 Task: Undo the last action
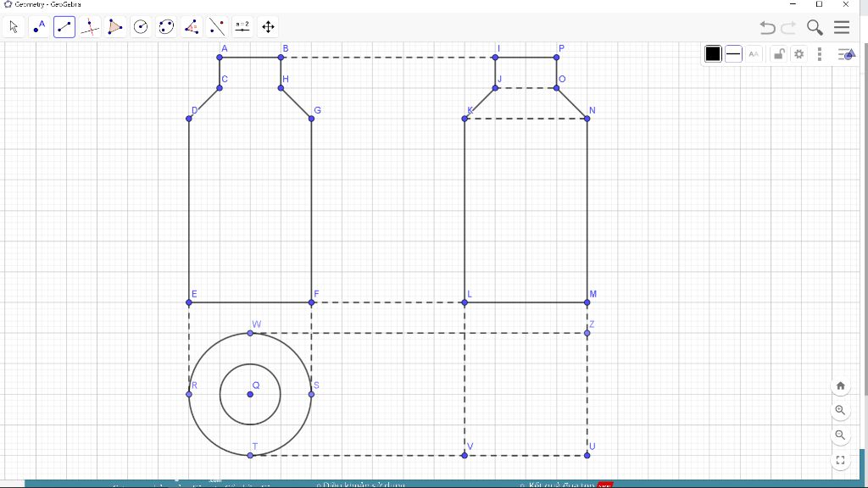click(767, 27)
